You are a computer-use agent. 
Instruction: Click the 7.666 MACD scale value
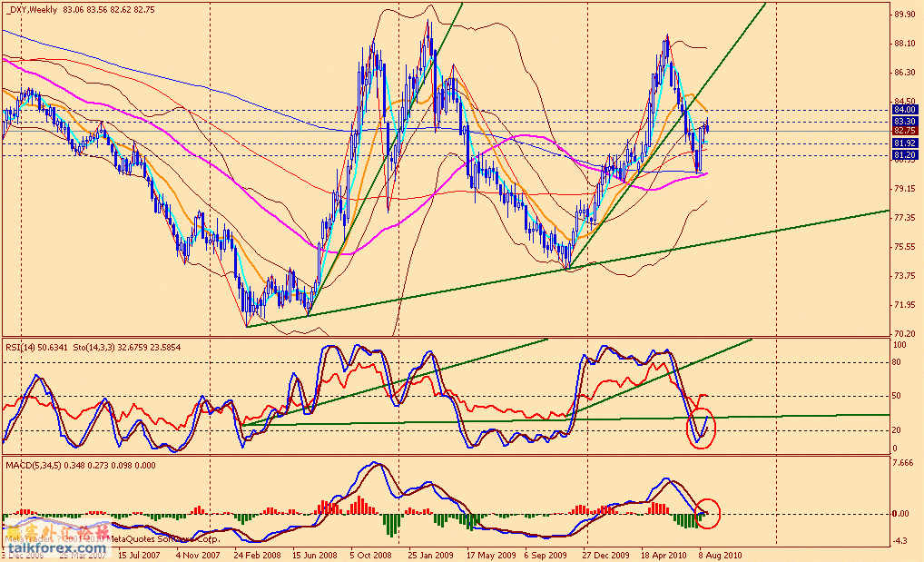click(x=904, y=464)
